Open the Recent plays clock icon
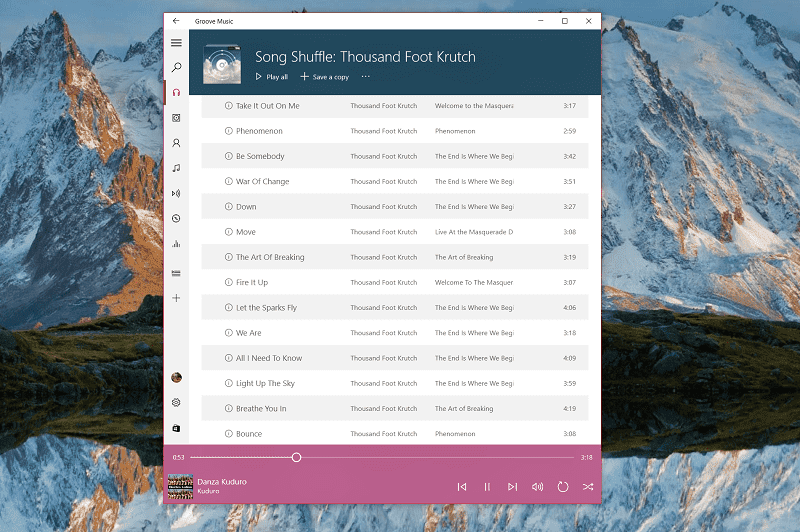800x532 pixels. [x=176, y=218]
